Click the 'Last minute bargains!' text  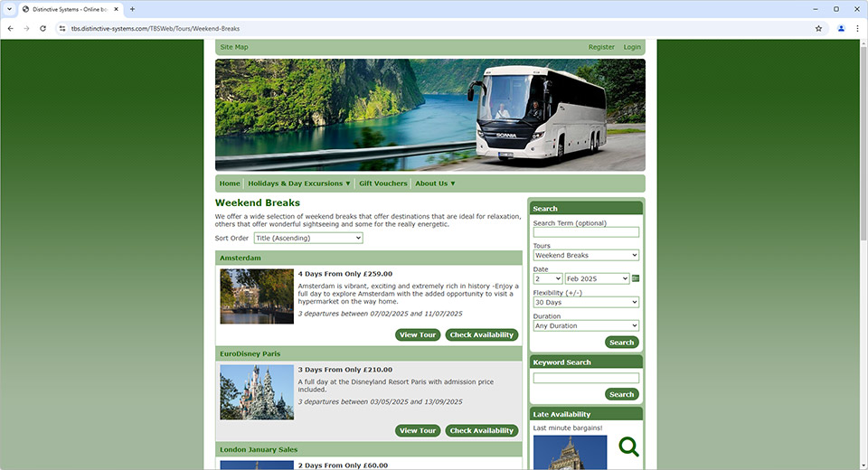[x=568, y=428]
